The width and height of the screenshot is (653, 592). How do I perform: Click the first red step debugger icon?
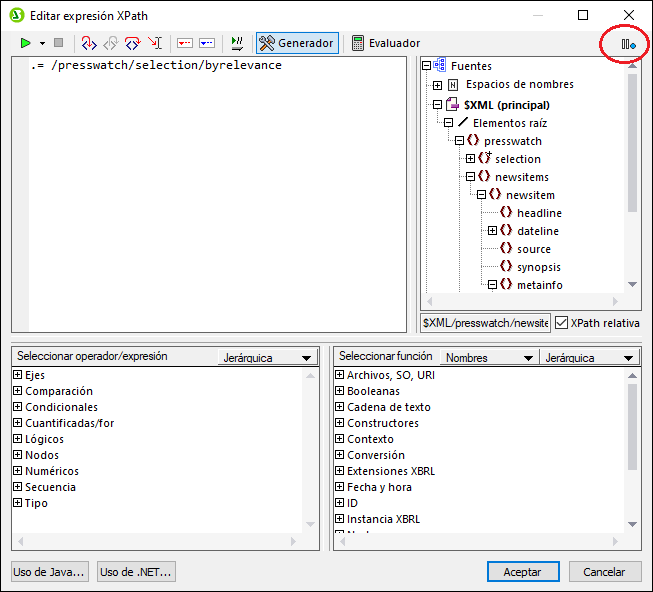tap(89, 43)
